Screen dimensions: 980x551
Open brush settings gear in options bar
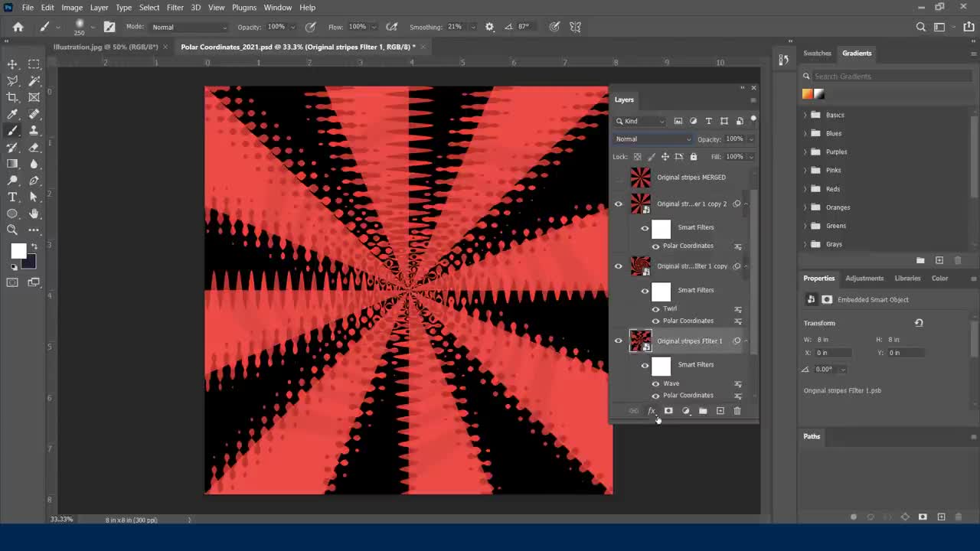490,27
